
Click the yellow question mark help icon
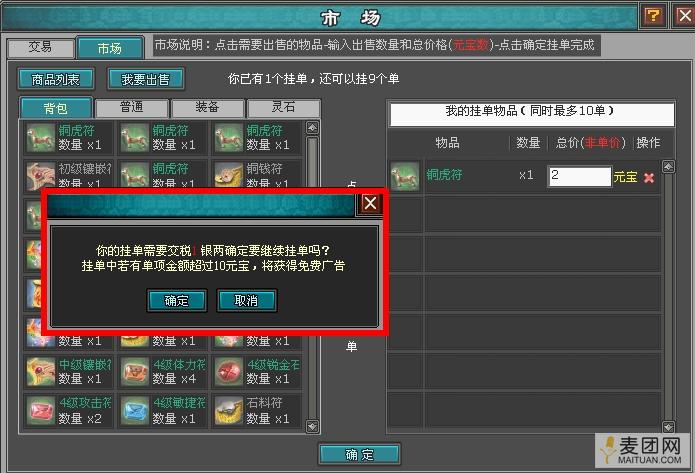[653, 15]
